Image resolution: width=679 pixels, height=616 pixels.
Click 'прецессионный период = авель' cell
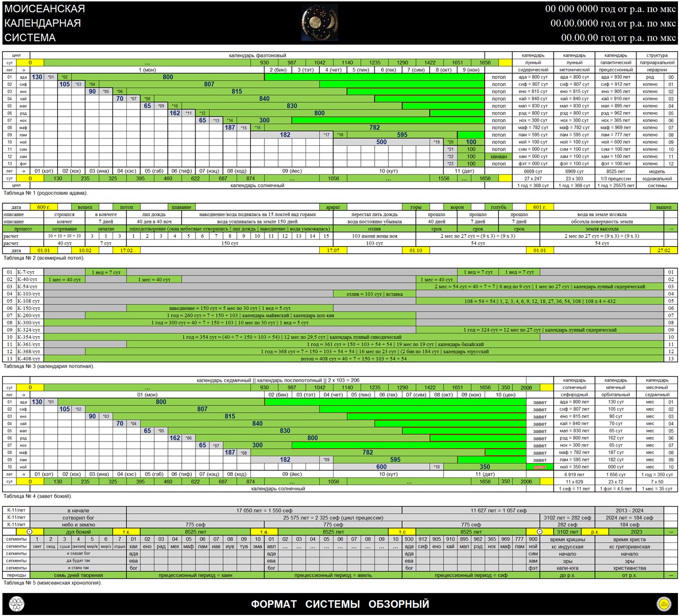tap(333, 576)
